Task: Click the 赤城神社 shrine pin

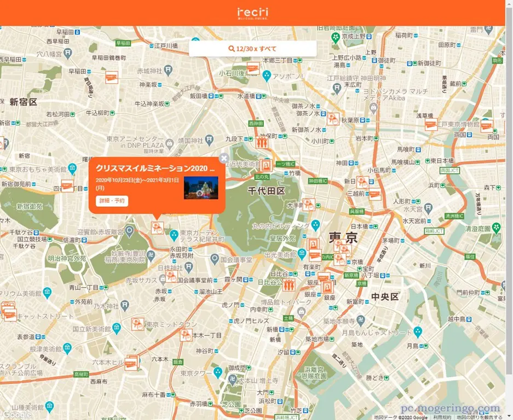Action: coord(168,70)
